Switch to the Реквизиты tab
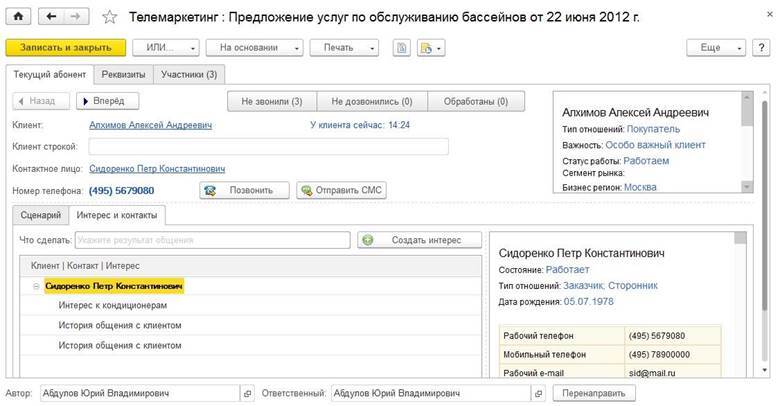Image resolution: width=780 pixels, height=406 pixels. (x=123, y=75)
